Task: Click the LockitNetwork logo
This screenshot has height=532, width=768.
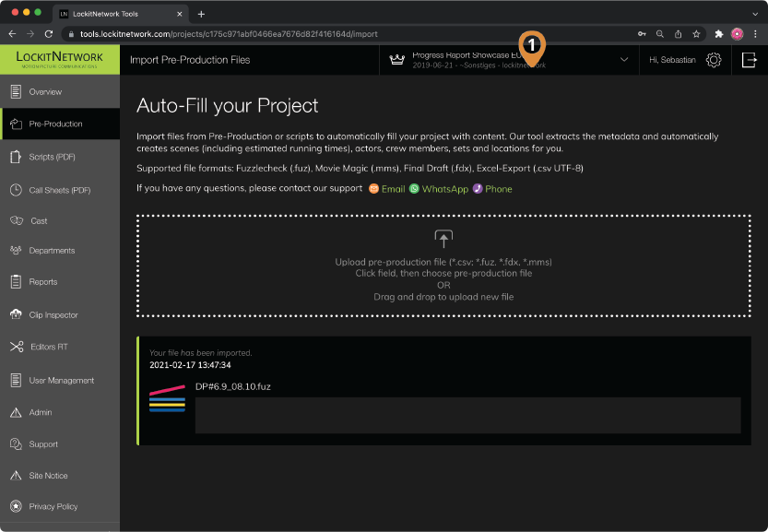Action: (60, 60)
